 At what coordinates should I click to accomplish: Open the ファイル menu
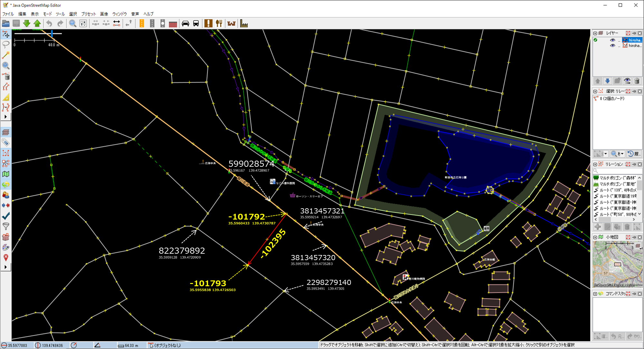(x=8, y=14)
